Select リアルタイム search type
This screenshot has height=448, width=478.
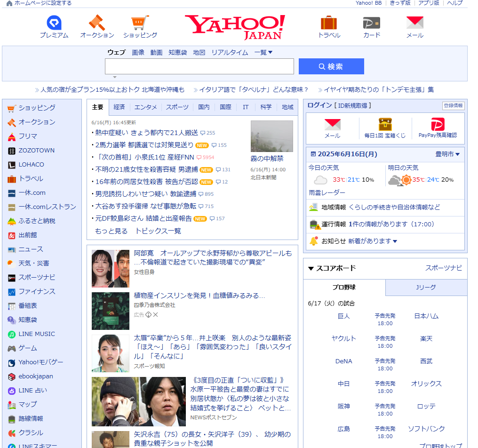pyautogui.click(x=230, y=52)
